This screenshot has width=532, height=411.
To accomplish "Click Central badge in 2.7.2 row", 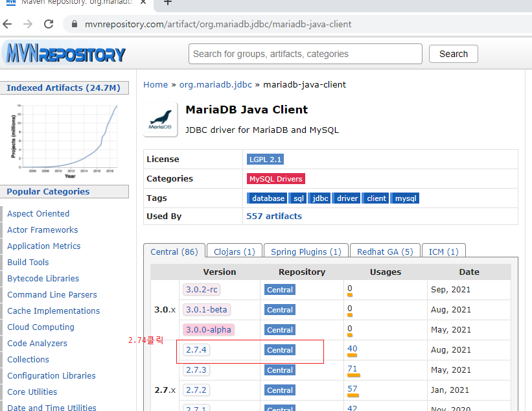I will pyautogui.click(x=279, y=390).
